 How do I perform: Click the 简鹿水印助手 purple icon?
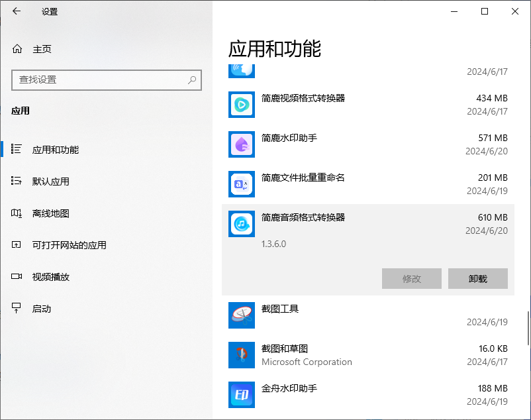242,144
